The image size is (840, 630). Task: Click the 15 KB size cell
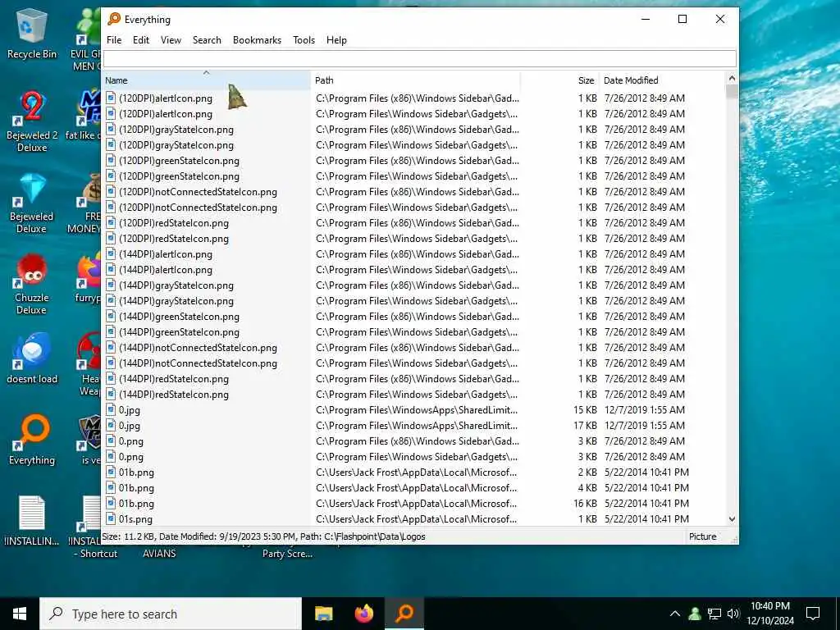point(585,410)
